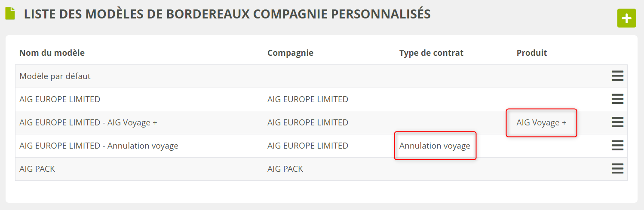Viewport: 644px width, 210px height.
Task: Click the Produit column header
Action: [x=532, y=53]
